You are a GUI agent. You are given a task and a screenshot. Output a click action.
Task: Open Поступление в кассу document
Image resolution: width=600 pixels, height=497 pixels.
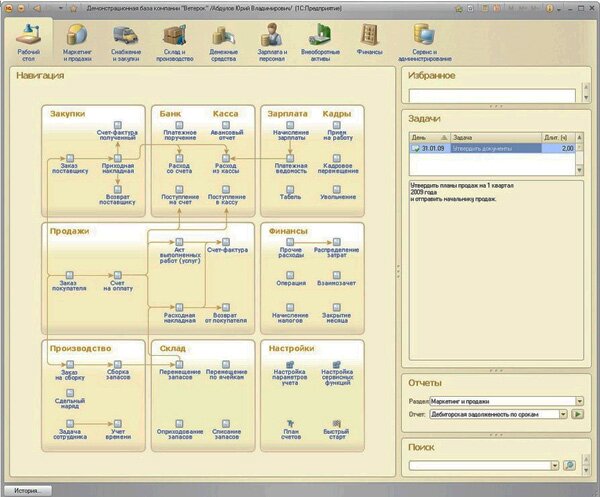click(226, 196)
